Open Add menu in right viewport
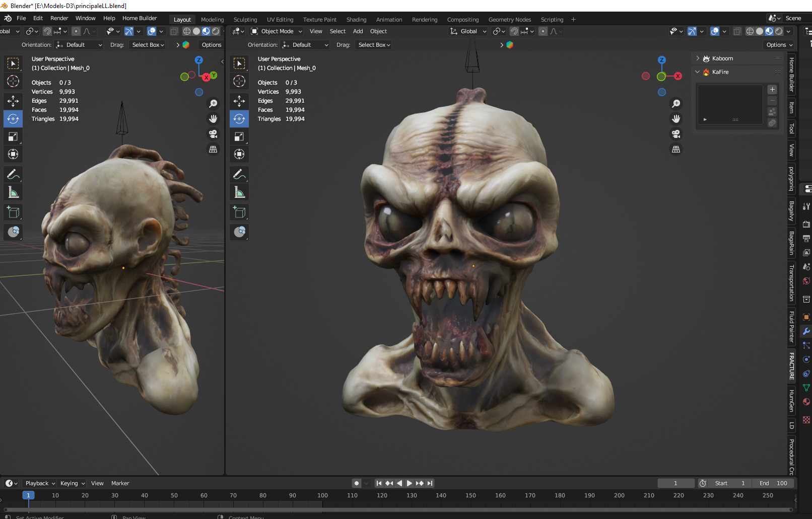This screenshot has height=519, width=812. pos(358,31)
